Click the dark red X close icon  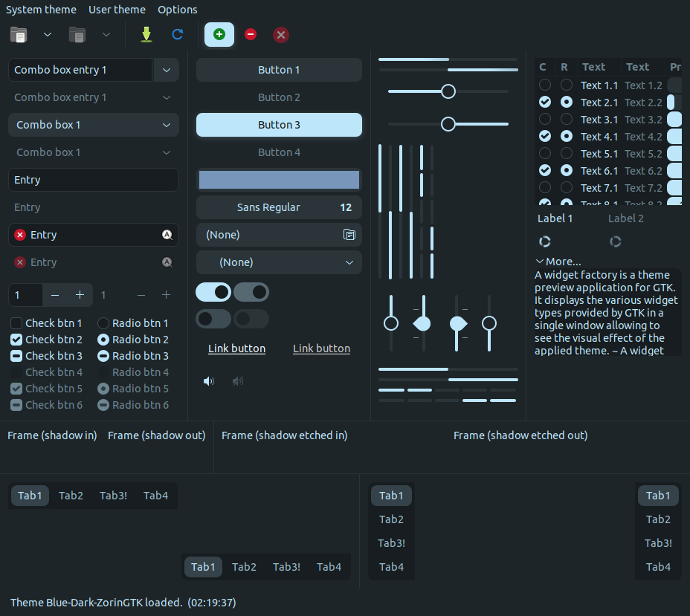[281, 35]
